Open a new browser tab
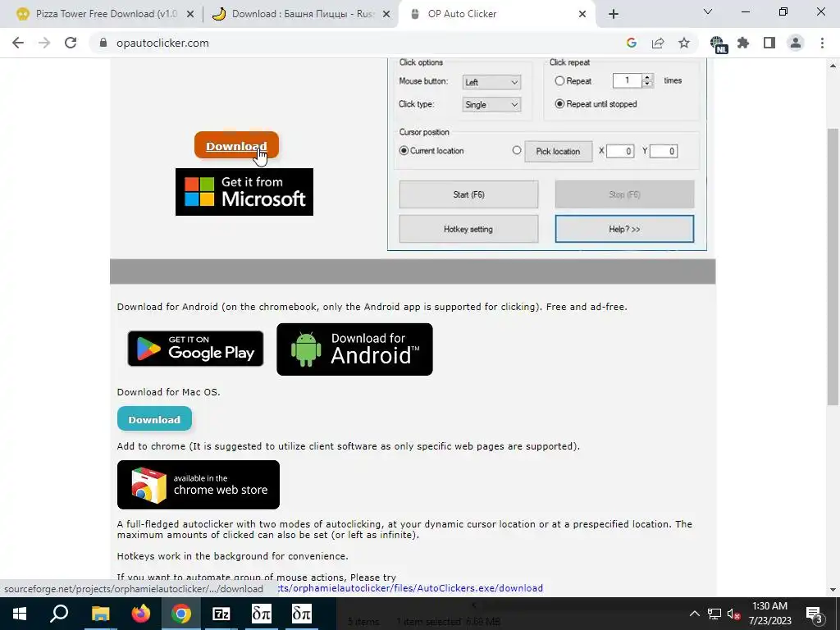Viewport: 840px width, 630px height. pos(614,15)
